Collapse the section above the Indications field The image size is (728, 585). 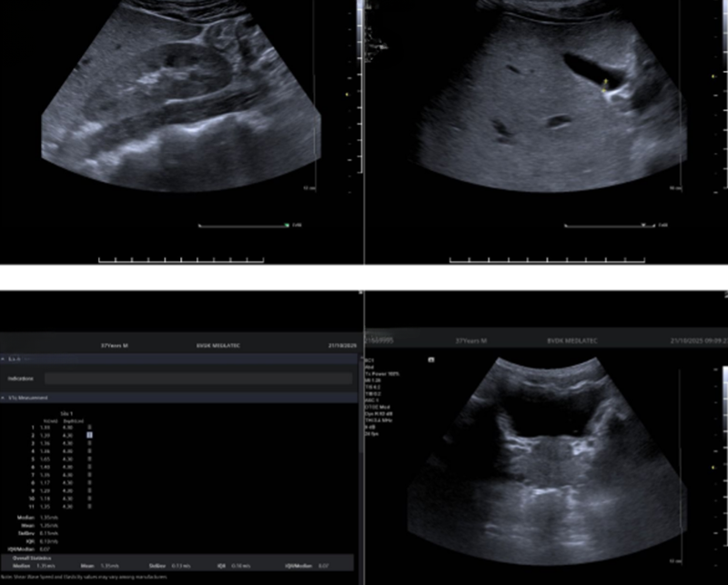(x=5, y=359)
